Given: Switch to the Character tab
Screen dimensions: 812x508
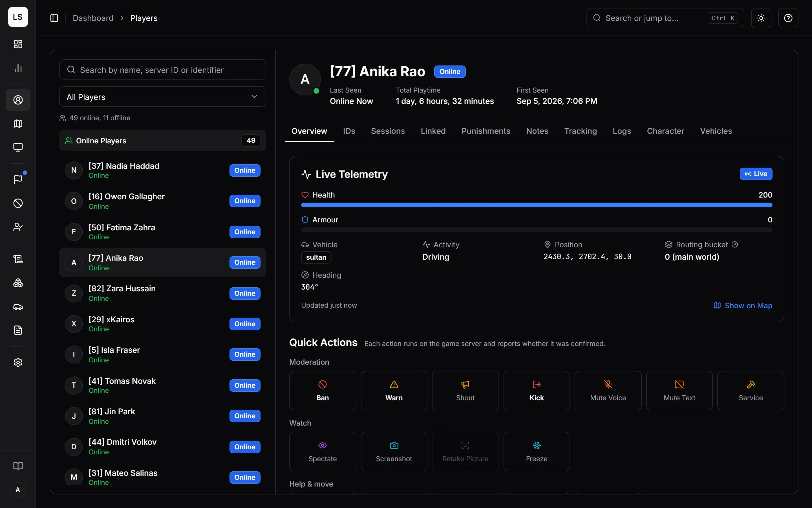Looking at the screenshot, I should pos(665,131).
